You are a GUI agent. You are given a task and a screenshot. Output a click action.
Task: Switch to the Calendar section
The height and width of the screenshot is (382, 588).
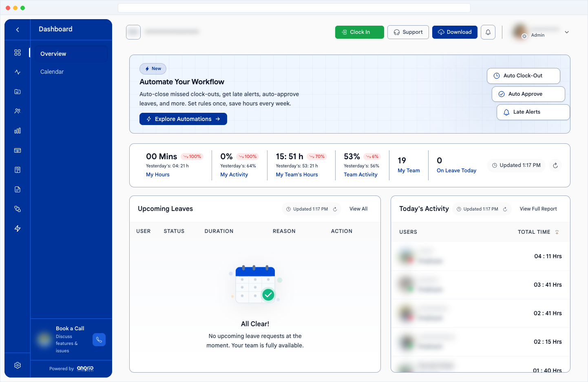(52, 72)
